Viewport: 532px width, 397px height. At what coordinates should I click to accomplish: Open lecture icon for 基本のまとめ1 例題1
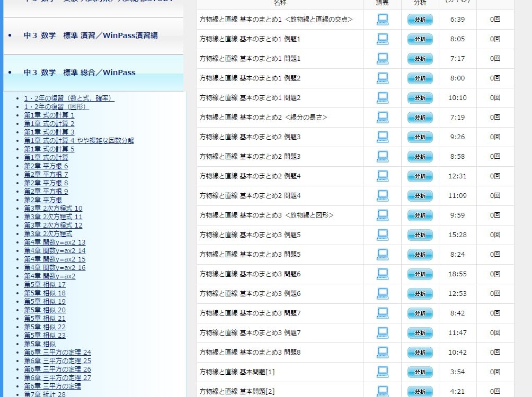pos(383,39)
